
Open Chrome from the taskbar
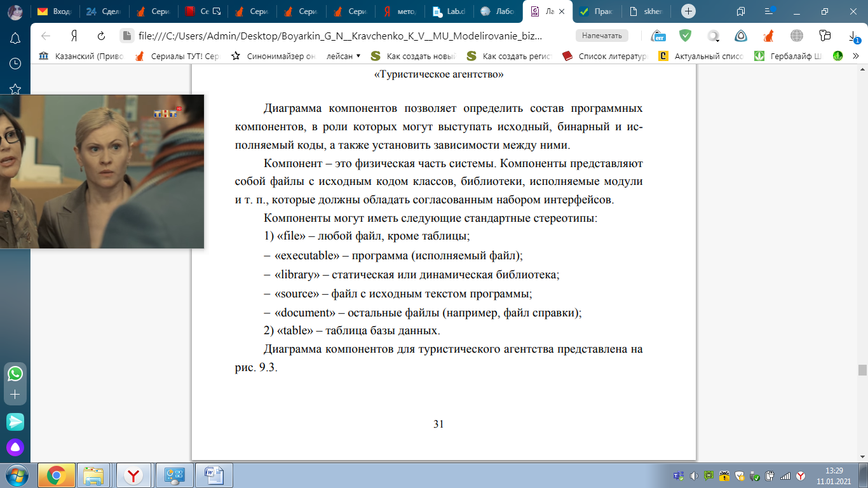57,475
